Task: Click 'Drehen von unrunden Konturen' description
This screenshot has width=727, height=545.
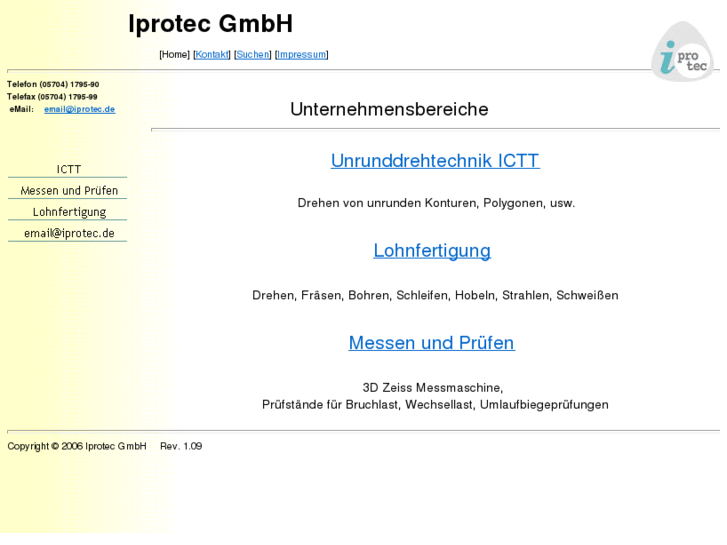Action: coord(436,203)
